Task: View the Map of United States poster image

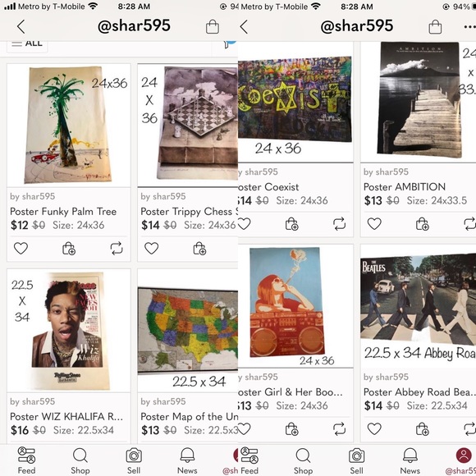Action: pos(188,330)
